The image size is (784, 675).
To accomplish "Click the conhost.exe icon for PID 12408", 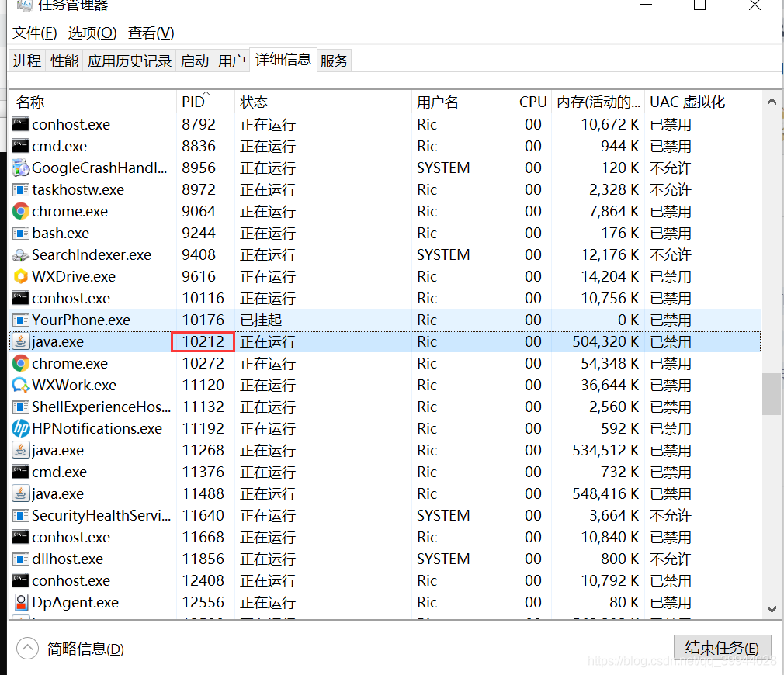I will coord(20,580).
